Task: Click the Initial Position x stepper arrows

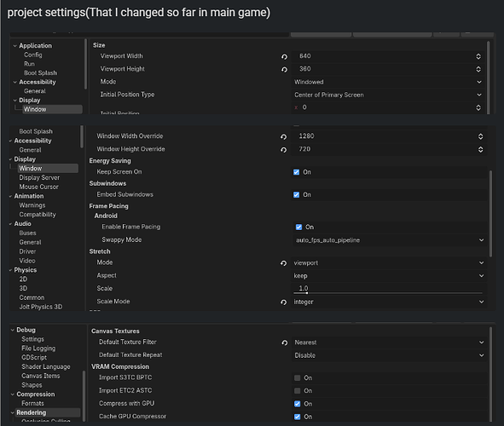Action: (x=478, y=107)
